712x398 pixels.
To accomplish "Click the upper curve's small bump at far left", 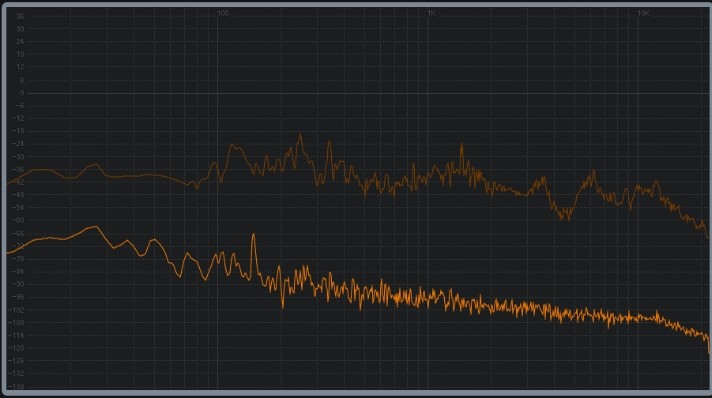I will coord(95,165).
